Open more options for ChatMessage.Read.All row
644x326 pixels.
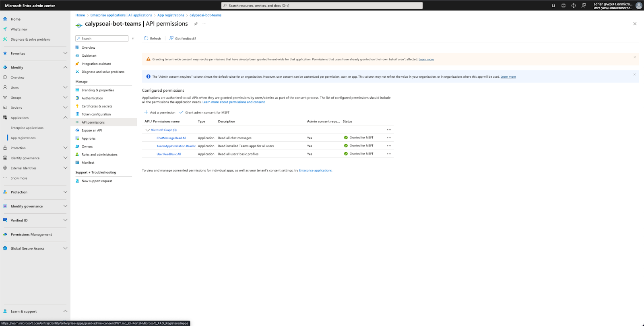[x=389, y=138]
